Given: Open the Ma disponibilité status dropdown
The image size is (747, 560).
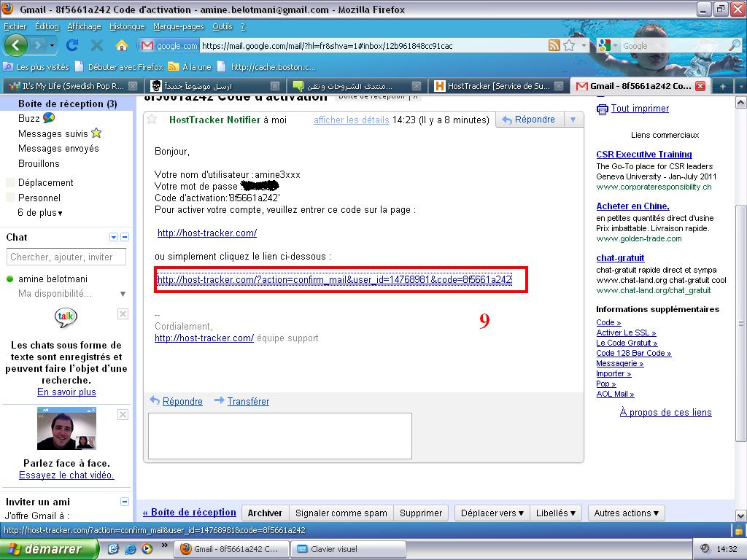Looking at the screenshot, I should (x=123, y=294).
